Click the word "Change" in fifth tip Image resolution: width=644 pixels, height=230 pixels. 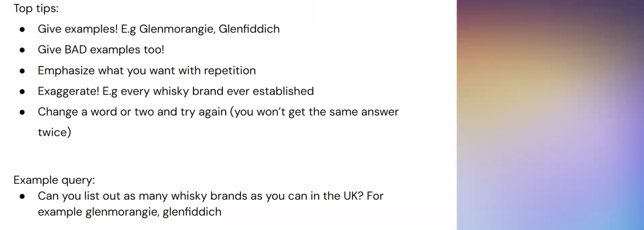[58, 112]
